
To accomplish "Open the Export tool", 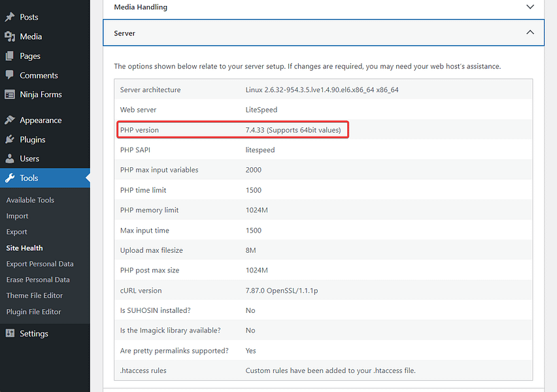I will tap(18, 232).
